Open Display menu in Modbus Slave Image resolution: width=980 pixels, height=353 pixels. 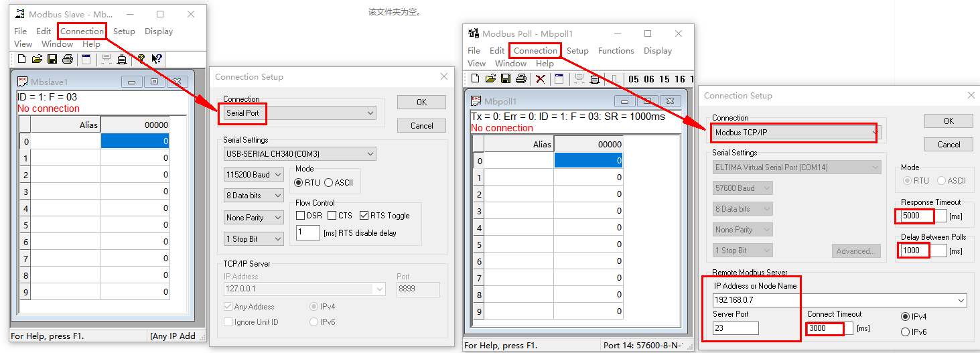click(159, 31)
